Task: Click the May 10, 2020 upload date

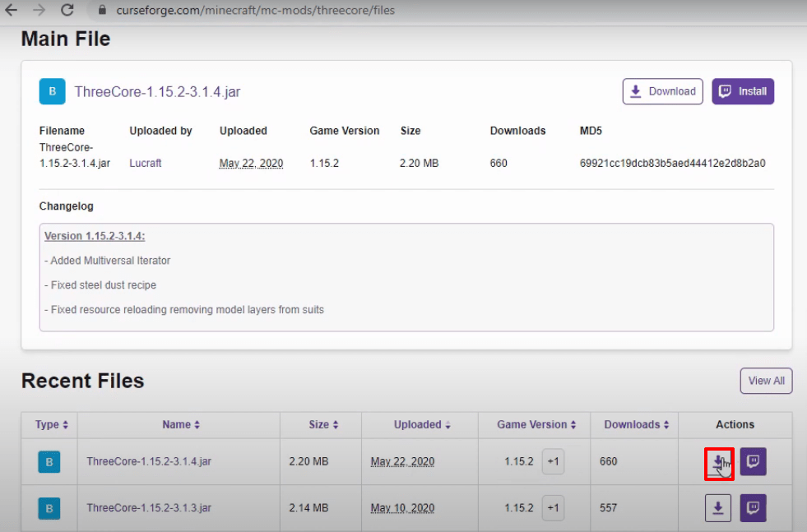Action: tap(402, 508)
